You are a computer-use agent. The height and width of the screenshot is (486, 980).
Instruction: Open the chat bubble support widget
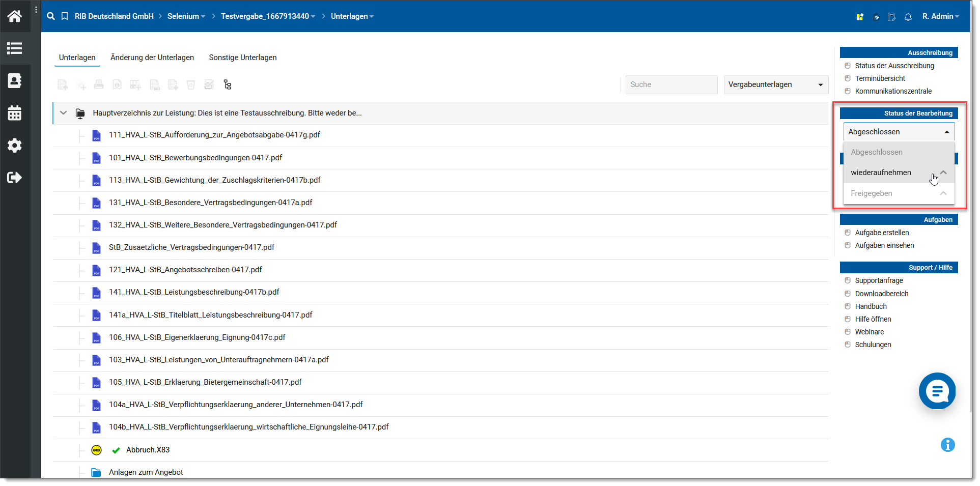point(937,391)
